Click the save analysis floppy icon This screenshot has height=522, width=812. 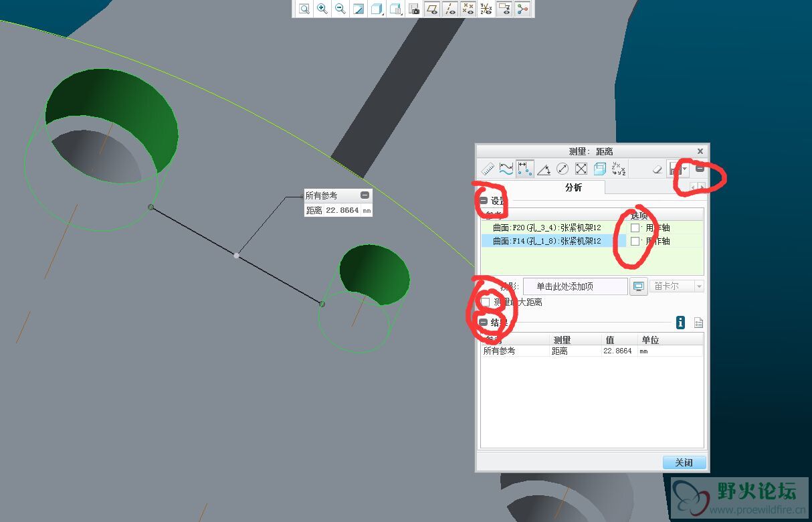click(675, 169)
